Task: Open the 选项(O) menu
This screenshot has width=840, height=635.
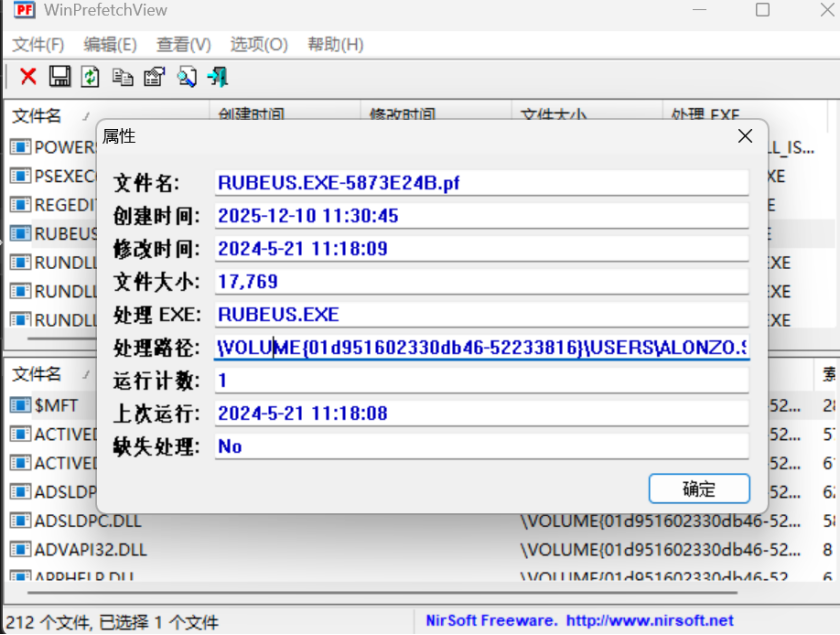Action: [259, 45]
